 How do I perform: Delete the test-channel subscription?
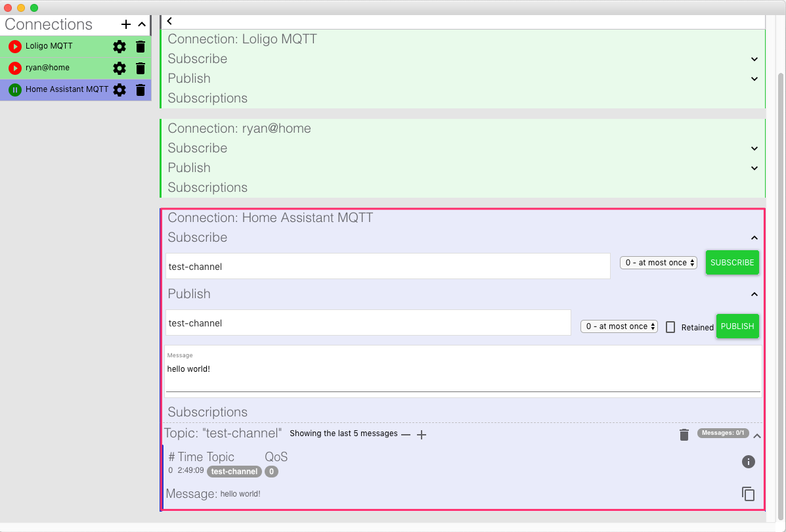pyautogui.click(x=684, y=435)
